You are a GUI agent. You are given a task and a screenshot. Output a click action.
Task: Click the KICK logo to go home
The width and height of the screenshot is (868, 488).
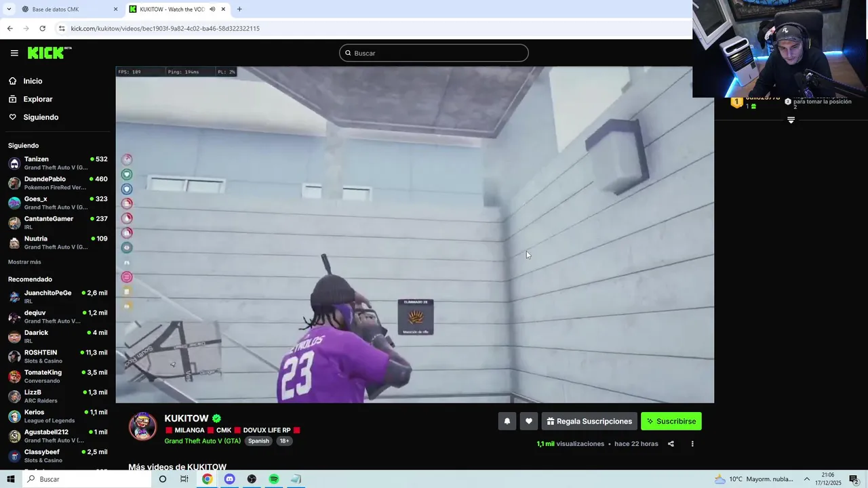pyautogui.click(x=50, y=53)
